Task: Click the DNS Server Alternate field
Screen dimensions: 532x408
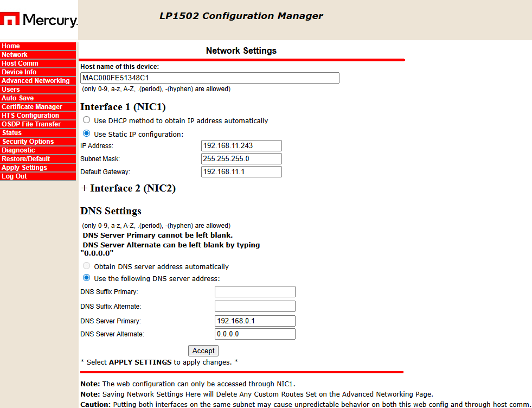Action: click(x=255, y=334)
